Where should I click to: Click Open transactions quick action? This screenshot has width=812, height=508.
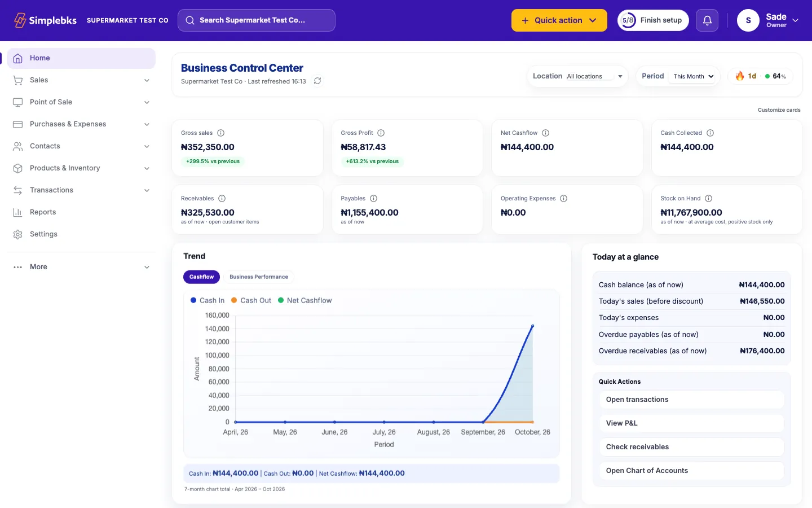pos(691,400)
